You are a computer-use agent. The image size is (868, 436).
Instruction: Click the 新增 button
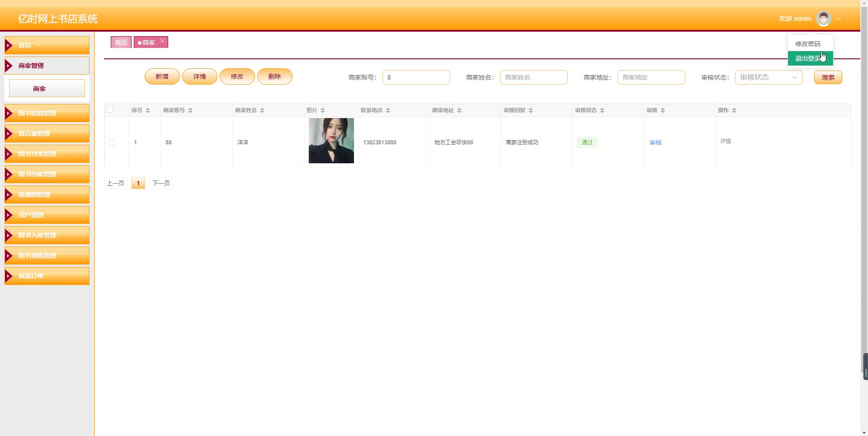coord(162,76)
